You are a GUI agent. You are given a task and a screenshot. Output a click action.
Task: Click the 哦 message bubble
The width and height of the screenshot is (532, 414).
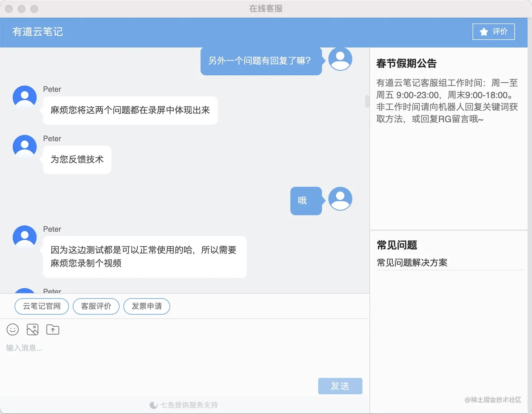tap(306, 201)
